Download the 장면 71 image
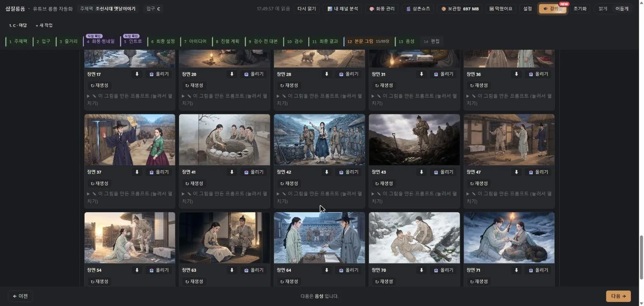The height and width of the screenshot is (306, 644). tap(516, 270)
